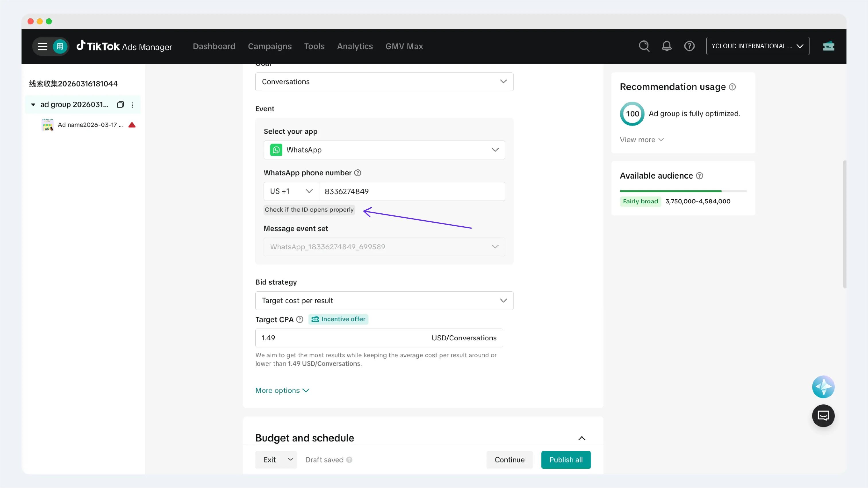Click the Publish all button

tap(566, 460)
